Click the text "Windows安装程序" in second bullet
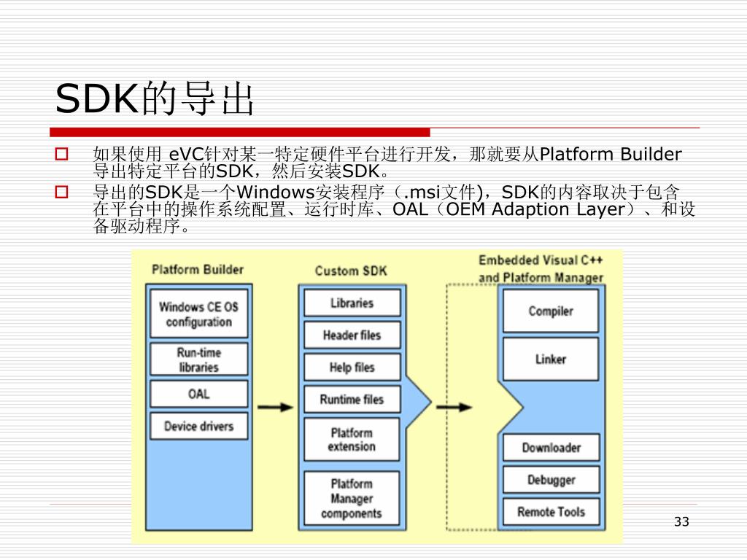This screenshot has height=560, width=747. 310,192
